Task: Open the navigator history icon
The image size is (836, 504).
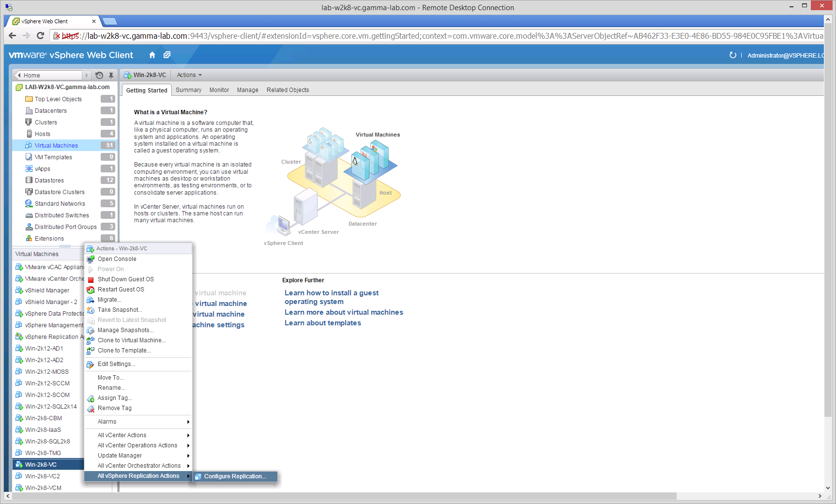Action: pos(99,75)
